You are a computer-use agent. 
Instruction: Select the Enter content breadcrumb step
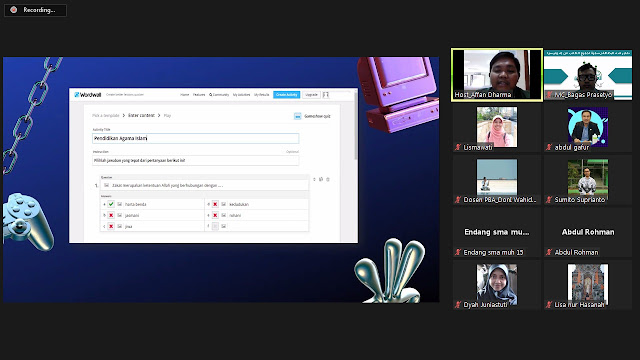click(141, 116)
